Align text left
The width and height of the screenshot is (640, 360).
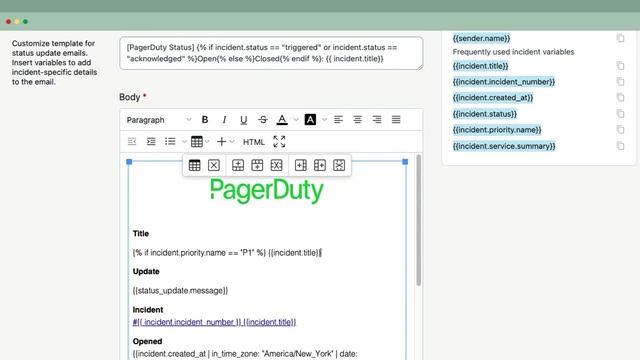coord(338,120)
